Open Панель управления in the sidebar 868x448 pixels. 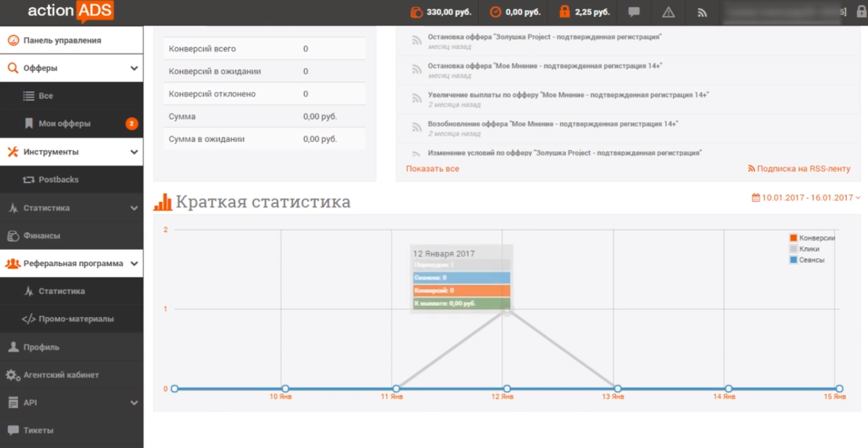[62, 41]
